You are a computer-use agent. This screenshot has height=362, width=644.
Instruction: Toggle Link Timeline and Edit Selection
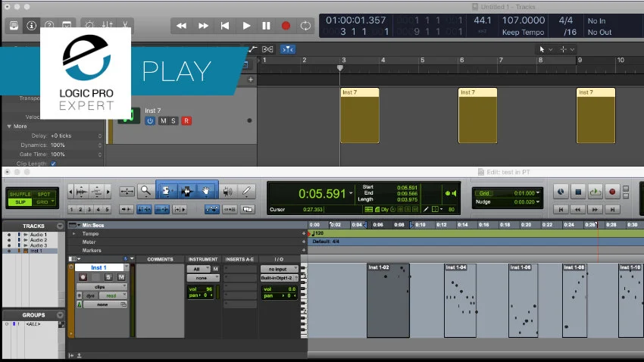click(144, 209)
